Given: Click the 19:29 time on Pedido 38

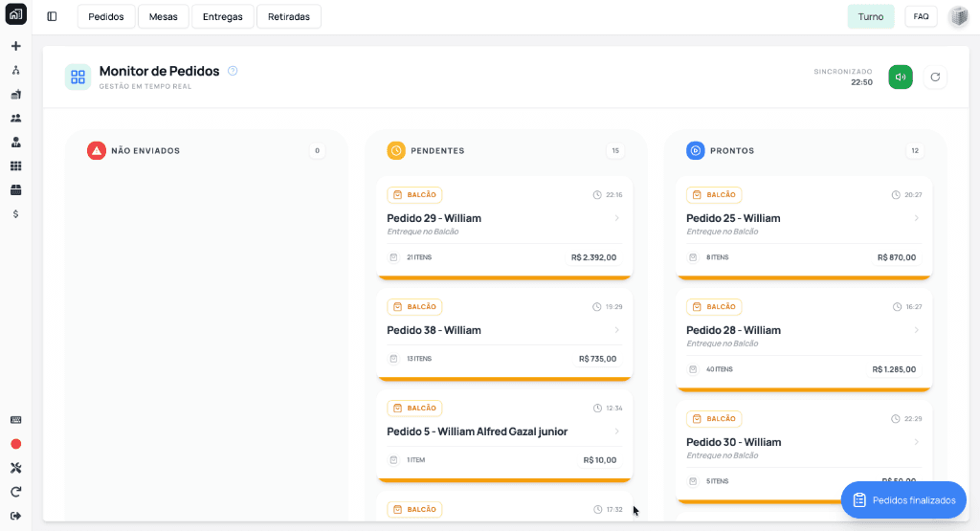Looking at the screenshot, I should coord(614,307).
